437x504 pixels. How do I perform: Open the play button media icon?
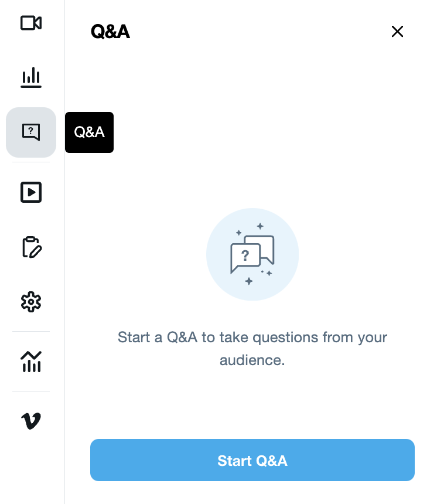tap(31, 192)
